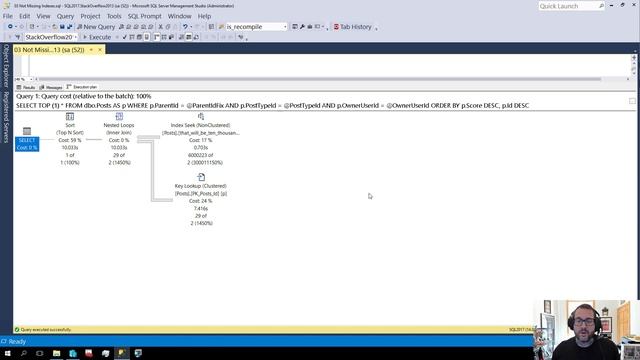
Task: Click the Save icon in toolbar
Action: click(x=62, y=27)
